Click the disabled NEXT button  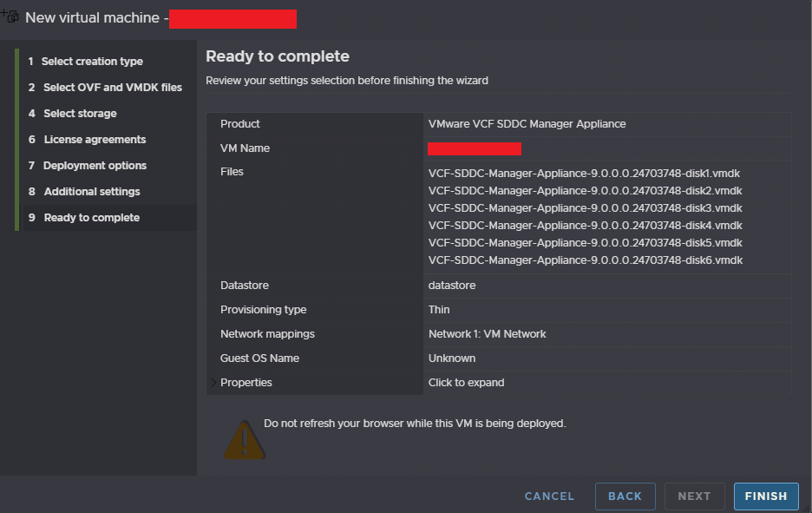(694, 497)
